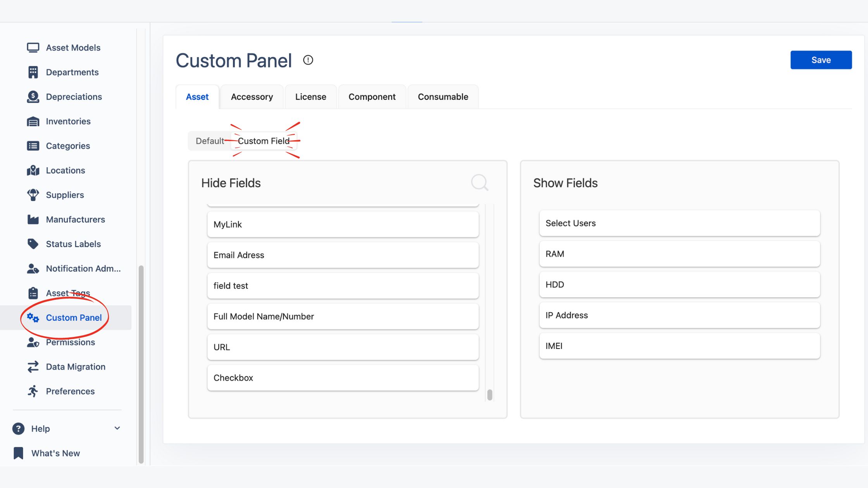868x488 pixels.
Task: Click the Locations sidebar icon
Action: [x=33, y=170]
